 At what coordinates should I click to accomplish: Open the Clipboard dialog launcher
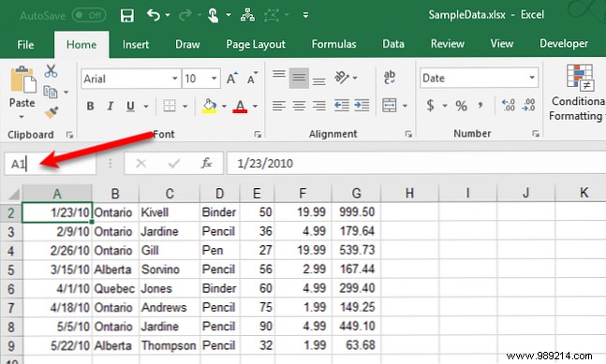tap(69, 135)
